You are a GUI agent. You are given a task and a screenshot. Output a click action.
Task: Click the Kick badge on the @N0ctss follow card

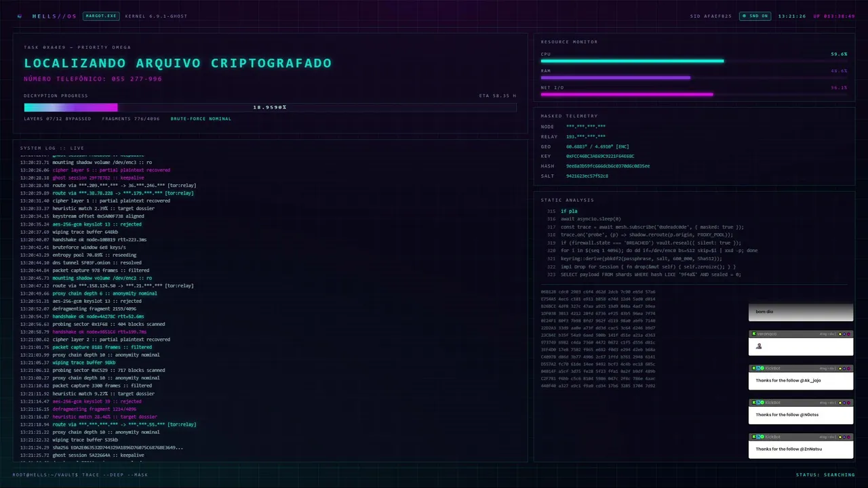pos(753,403)
